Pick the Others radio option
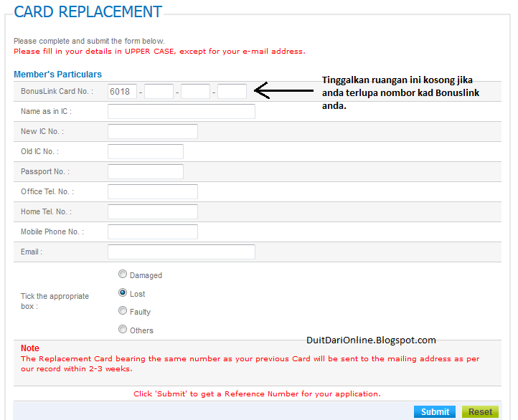 pyautogui.click(x=123, y=329)
